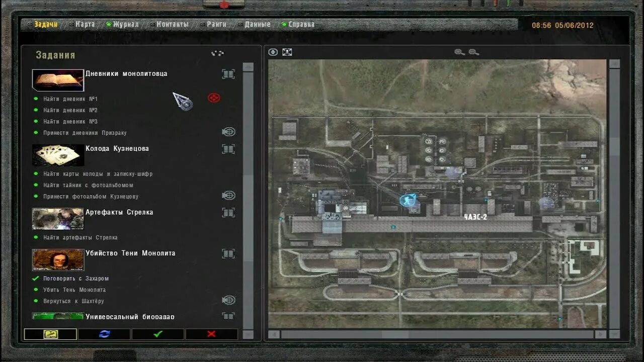This screenshot has height=362, width=644.
Task: Select objective Принести дневники Призраку
Action: 85,133
